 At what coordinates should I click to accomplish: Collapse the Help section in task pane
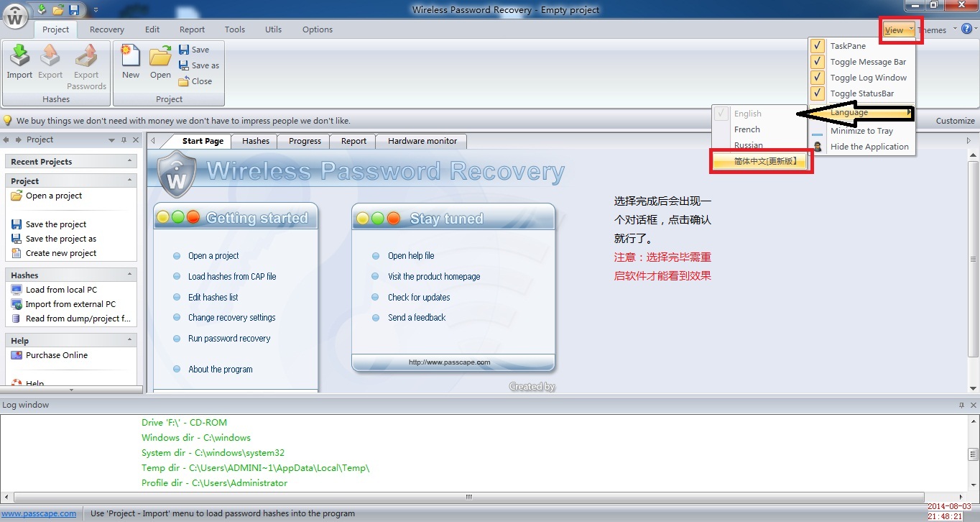click(130, 339)
